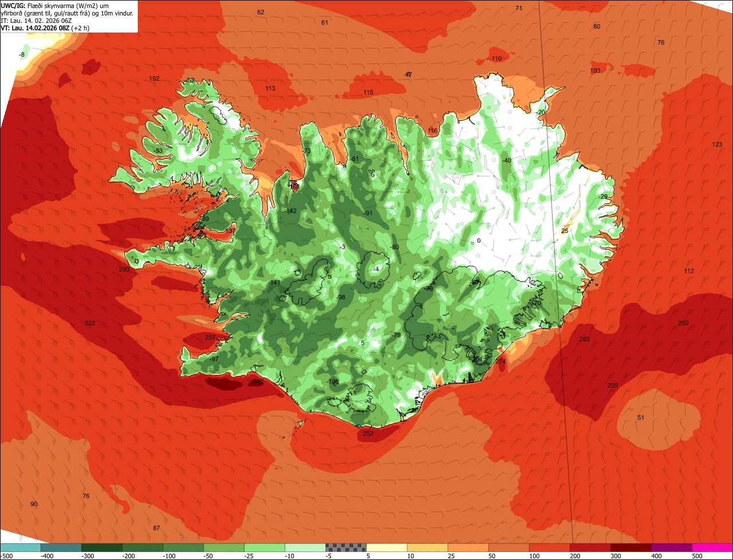733x560 pixels.
Task: Click the checkered -5 to 5 legend swatch
Action: pyautogui.click(x=345, y=547)
